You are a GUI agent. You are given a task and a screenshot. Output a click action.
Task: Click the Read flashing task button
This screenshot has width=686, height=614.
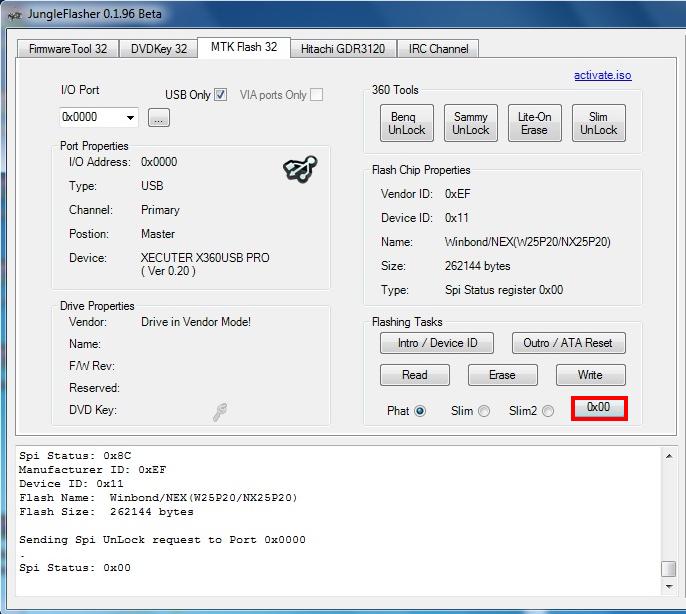point(415,375)
